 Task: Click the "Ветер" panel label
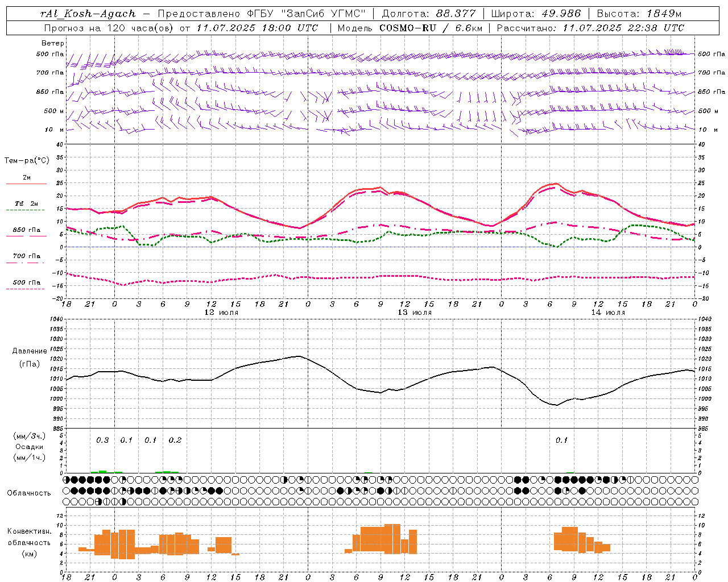[53, 43]
